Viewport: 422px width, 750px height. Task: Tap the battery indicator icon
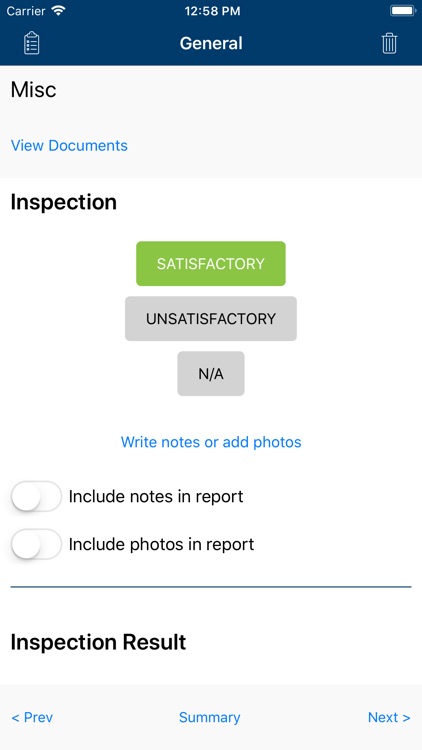pos(403,11)
